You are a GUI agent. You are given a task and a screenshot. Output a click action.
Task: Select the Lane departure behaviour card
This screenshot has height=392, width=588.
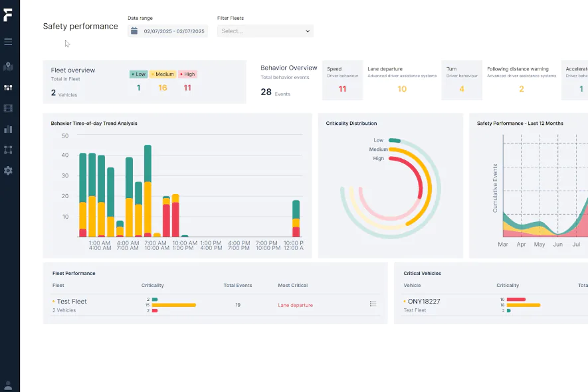pos(402,80)
